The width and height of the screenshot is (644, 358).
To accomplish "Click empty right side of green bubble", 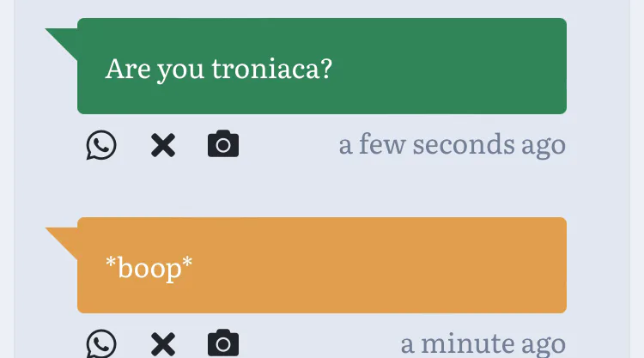I will coord(481,67).
